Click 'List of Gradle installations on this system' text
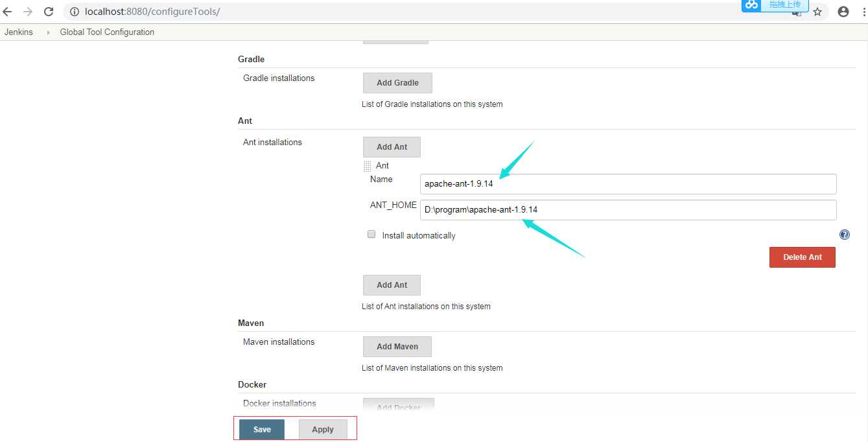This screenshot has width=868, height=442. click(x=432, y=104)
